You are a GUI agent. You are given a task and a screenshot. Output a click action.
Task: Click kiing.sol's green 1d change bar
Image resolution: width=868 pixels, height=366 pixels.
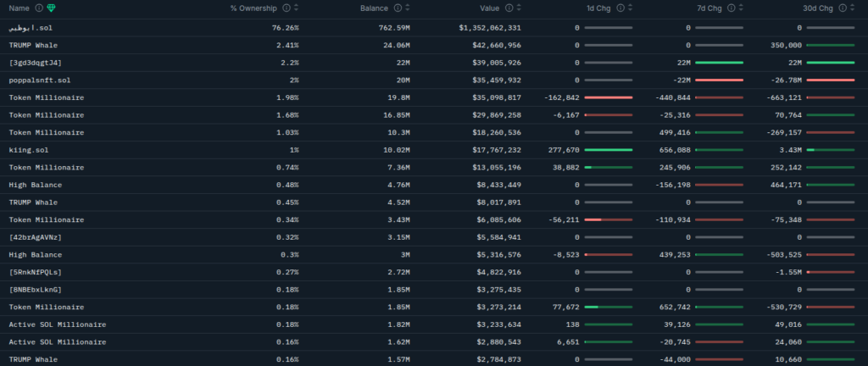coord(609,150)
